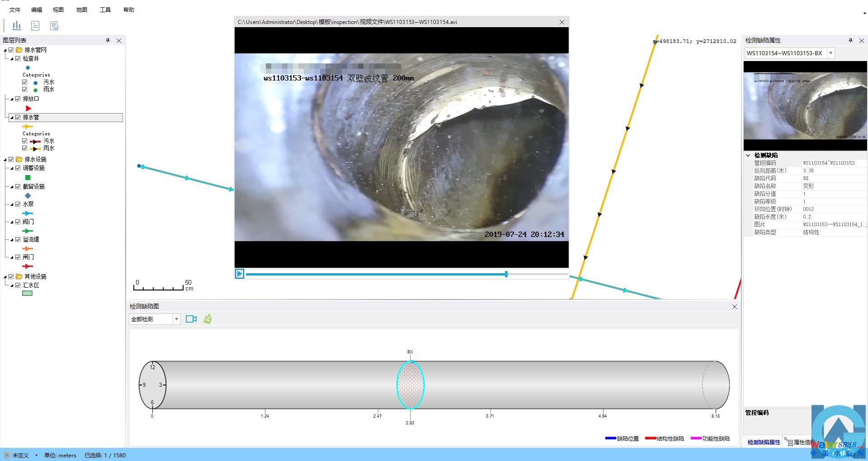Viewport: 868px width, 461px height.
Task: Collapse the 检测缺陷 property group
Action: pos(748,155)
